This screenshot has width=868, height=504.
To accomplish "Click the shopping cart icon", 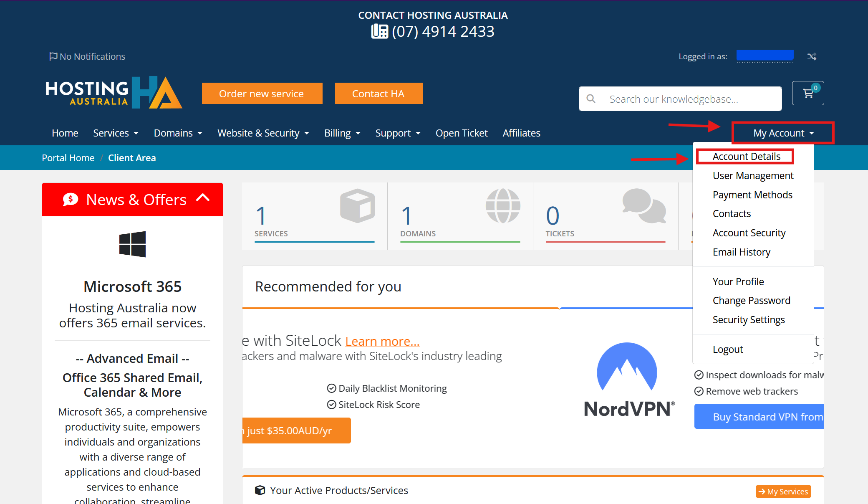I will click(808, 93).
